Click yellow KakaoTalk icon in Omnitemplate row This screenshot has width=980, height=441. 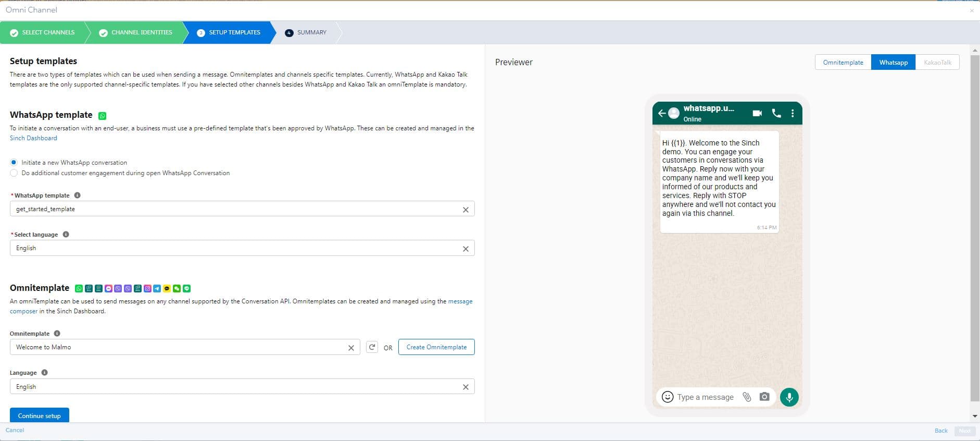point(167,288)
